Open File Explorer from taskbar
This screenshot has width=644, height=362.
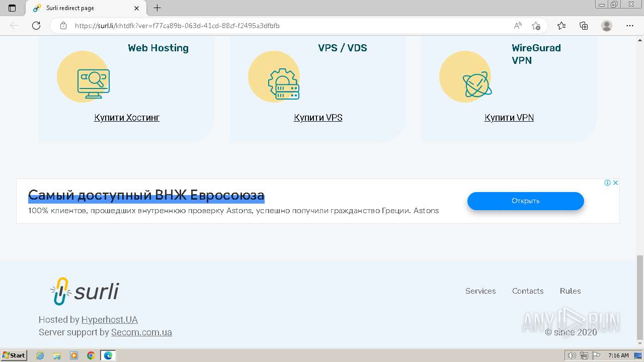click(57, 355)
